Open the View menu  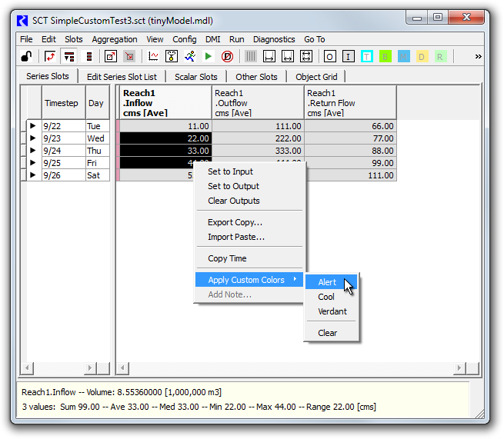(x=155, y=39)
